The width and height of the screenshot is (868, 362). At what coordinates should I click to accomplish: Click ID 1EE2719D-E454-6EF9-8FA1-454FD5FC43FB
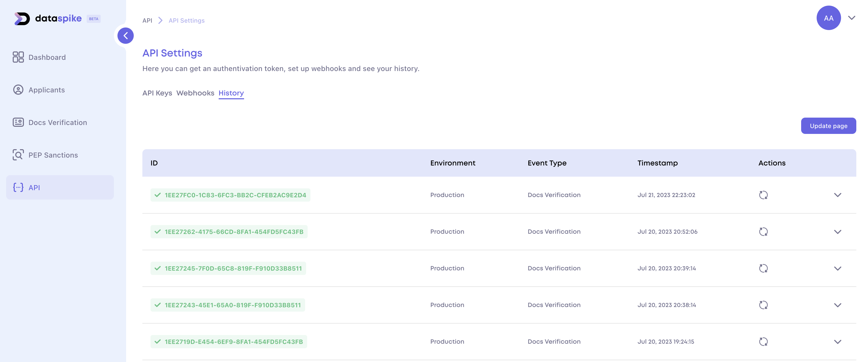[229, 342]
